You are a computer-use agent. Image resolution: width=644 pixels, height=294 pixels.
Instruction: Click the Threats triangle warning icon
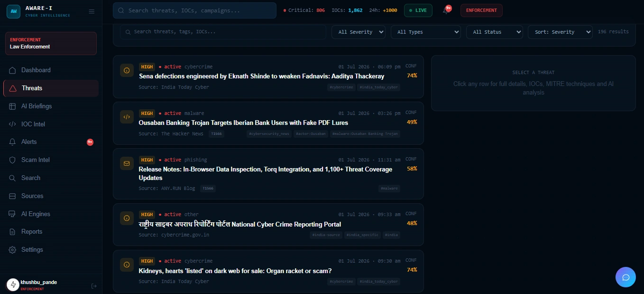coord(13,88)
